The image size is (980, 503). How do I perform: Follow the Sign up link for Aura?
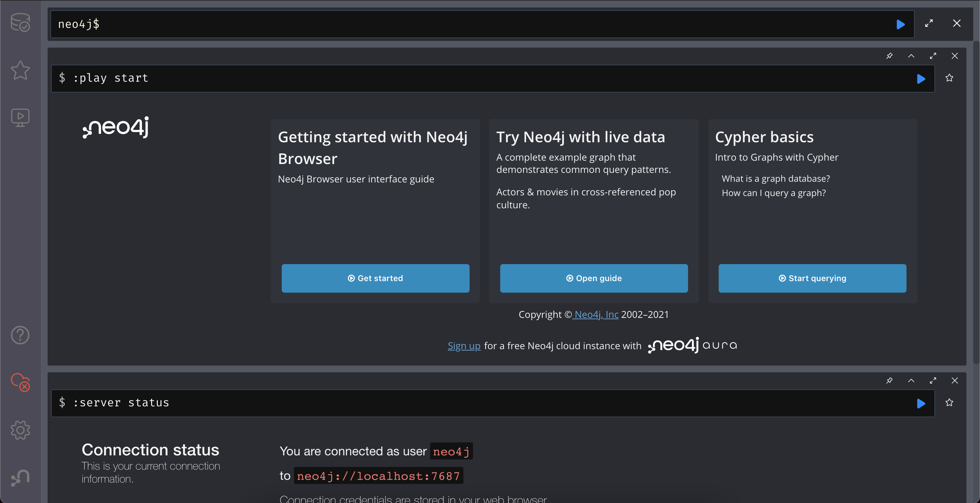click(x=464, y=345)
